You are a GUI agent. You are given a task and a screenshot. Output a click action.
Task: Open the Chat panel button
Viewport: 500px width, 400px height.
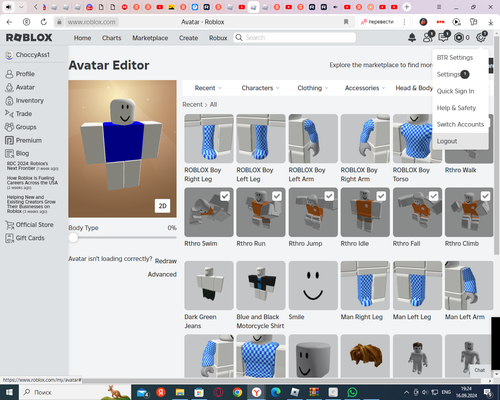(480, 370)
